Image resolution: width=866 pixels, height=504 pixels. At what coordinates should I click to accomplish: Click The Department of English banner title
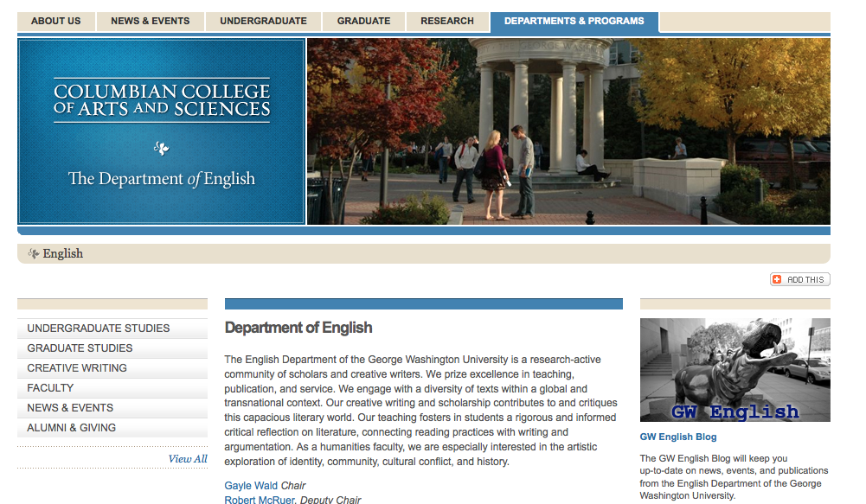point(162,179)
